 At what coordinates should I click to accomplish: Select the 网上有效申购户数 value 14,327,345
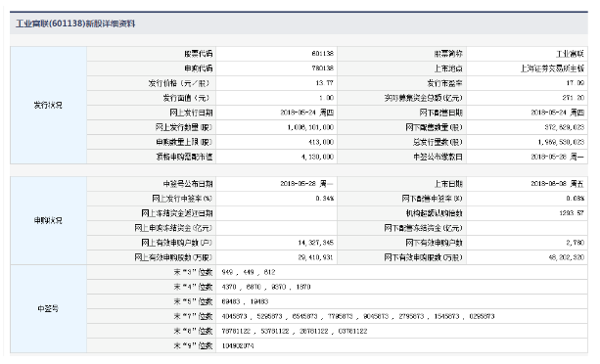[x=316, y=243]
